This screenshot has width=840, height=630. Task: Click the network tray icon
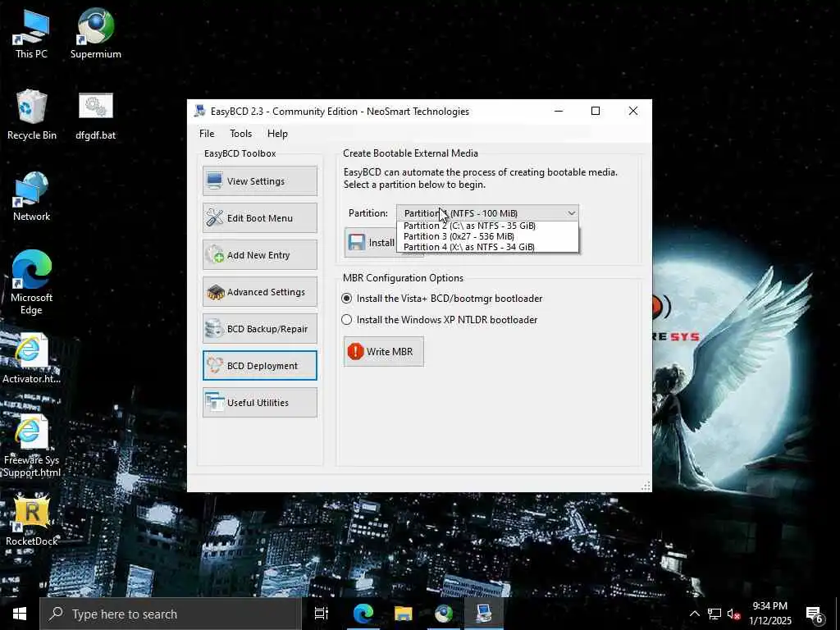coord(714,614)
